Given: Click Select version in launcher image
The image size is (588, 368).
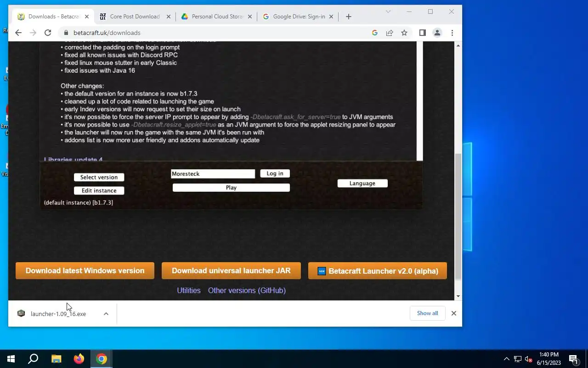Looking at the screenshot, I should [x=99, y=177].
